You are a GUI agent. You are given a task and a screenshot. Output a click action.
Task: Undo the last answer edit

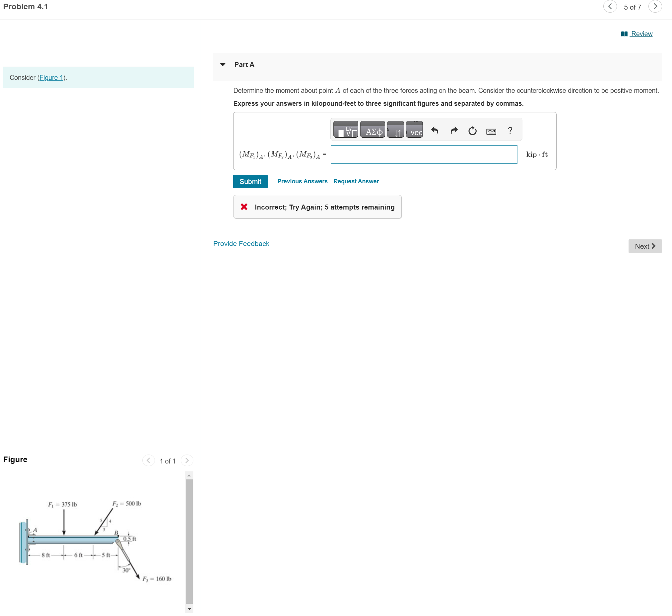click(435, 130)
